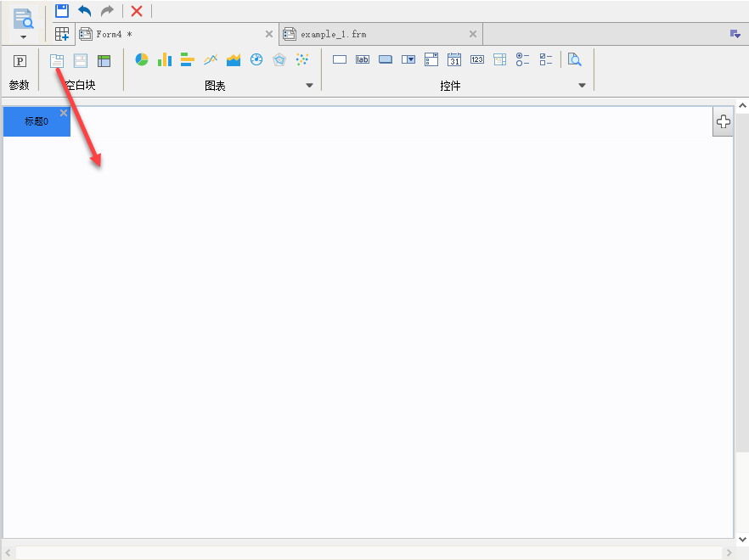
Task: Insert a pie chart
Action: point(141,59)
